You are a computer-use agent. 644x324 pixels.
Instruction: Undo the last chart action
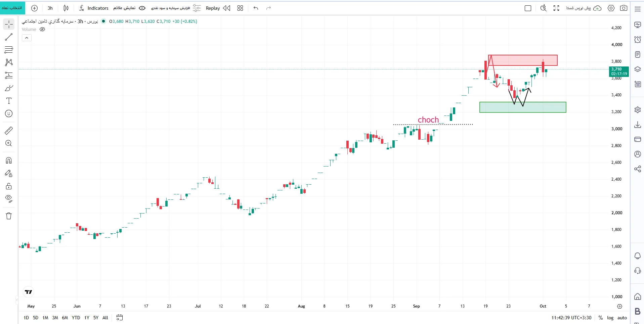click(256, 8)
